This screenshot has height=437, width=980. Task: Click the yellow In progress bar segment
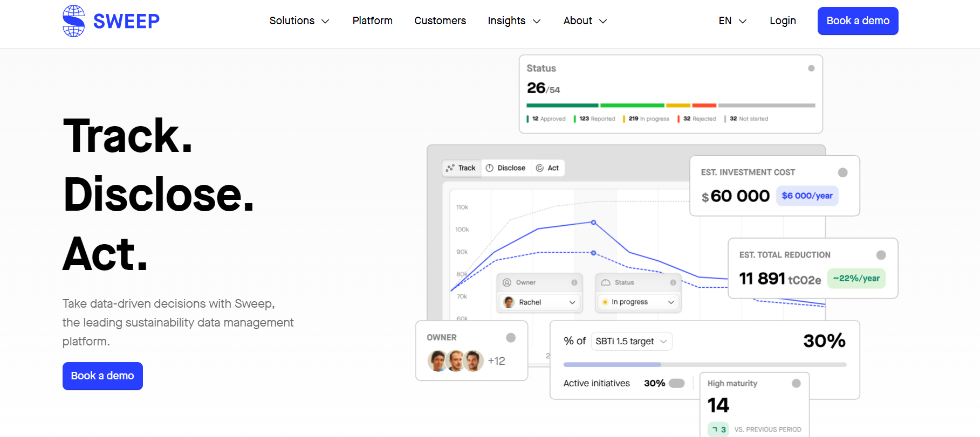coord(679,106)
